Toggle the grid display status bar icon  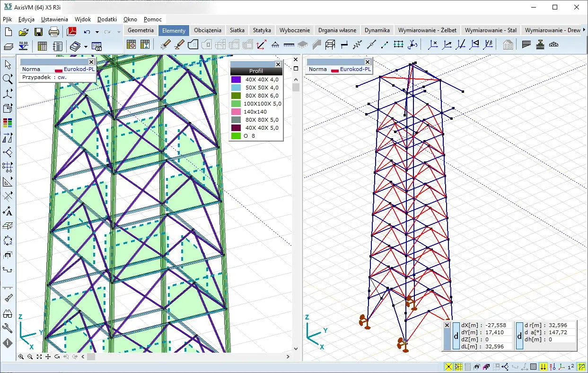pyautogui.click(x=533, y=366)
